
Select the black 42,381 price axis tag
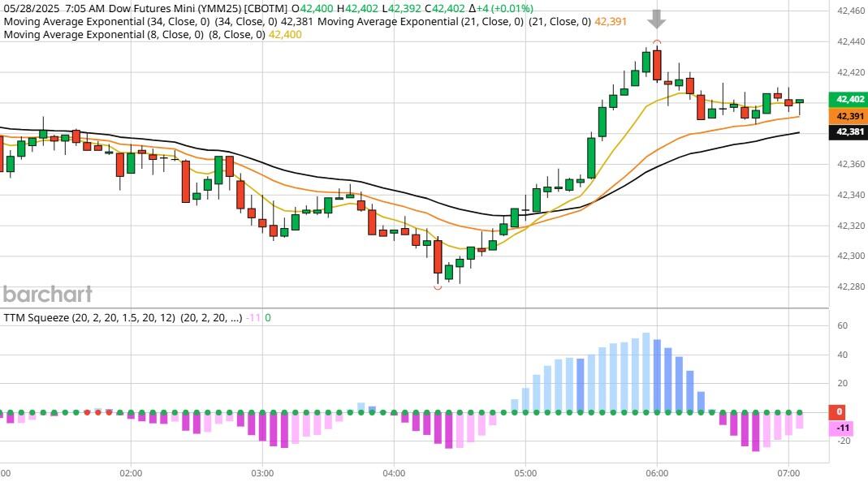pyautogui.click(x=845, y=131)
